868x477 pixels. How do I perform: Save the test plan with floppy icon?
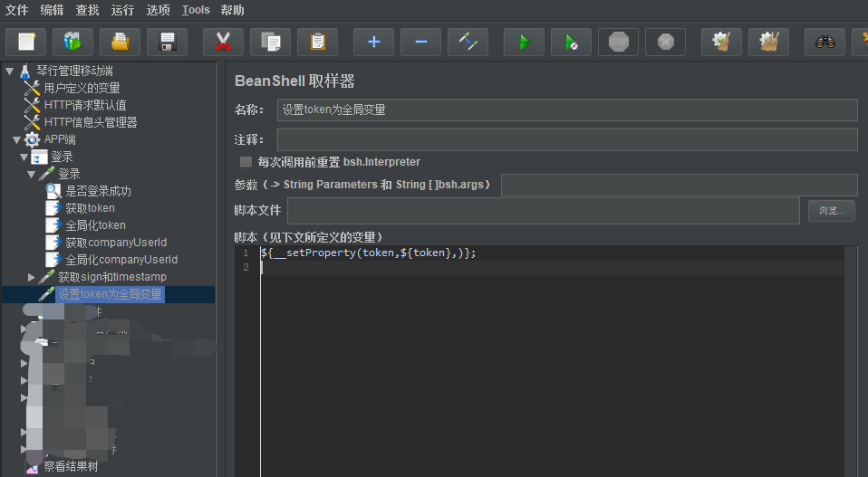167,42
